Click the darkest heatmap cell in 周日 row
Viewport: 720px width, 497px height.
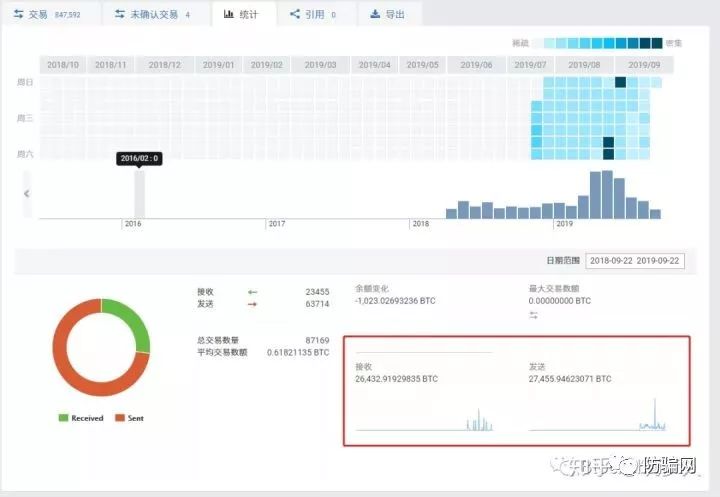tap(620, 82)
